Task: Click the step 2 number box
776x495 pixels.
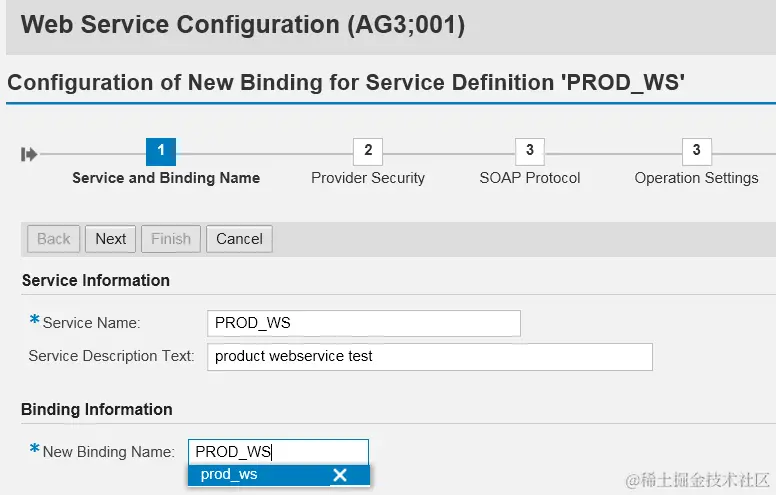Action: point(368,151)
